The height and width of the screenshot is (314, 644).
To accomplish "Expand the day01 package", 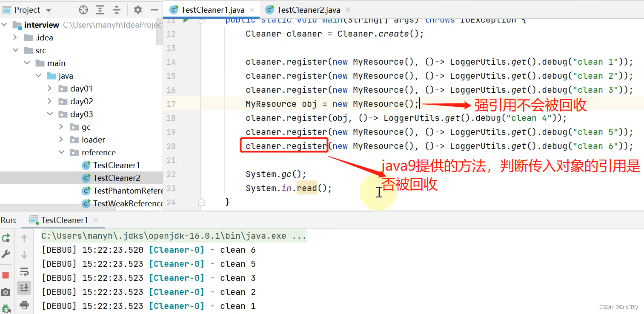I will (50, 88).
